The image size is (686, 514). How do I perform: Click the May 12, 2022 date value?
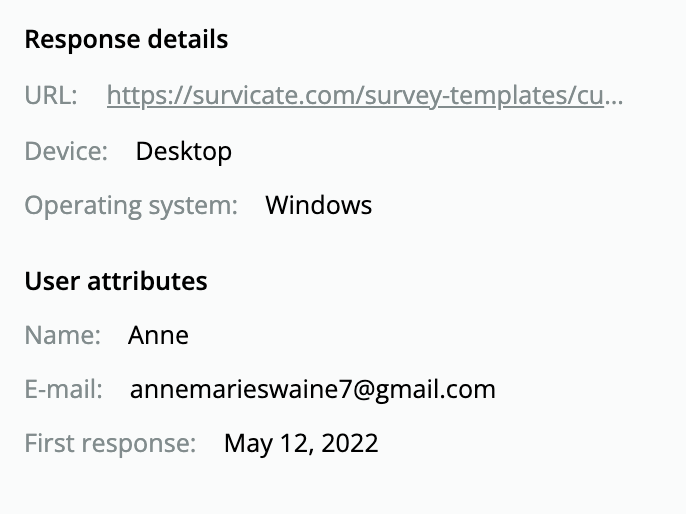301,443
